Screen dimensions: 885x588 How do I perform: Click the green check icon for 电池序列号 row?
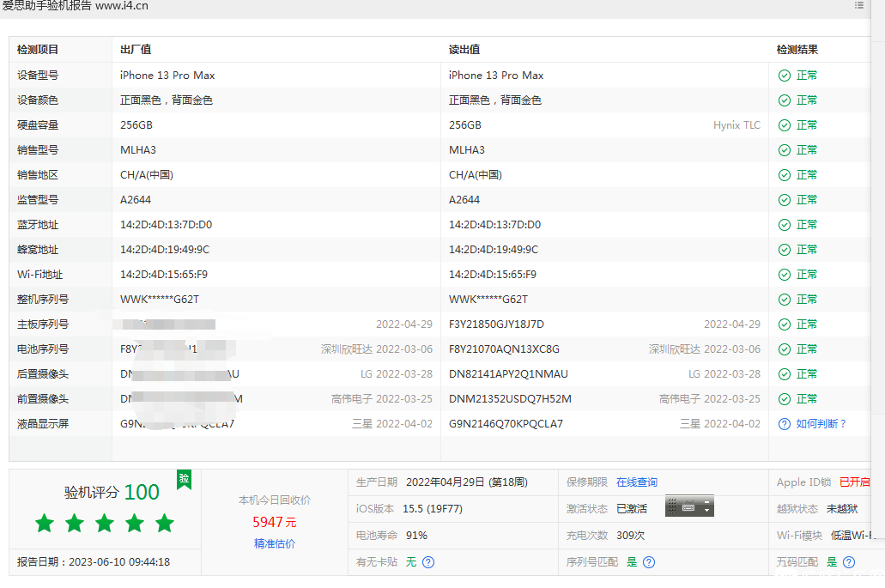pyautogui.click(x=785, y=349)
